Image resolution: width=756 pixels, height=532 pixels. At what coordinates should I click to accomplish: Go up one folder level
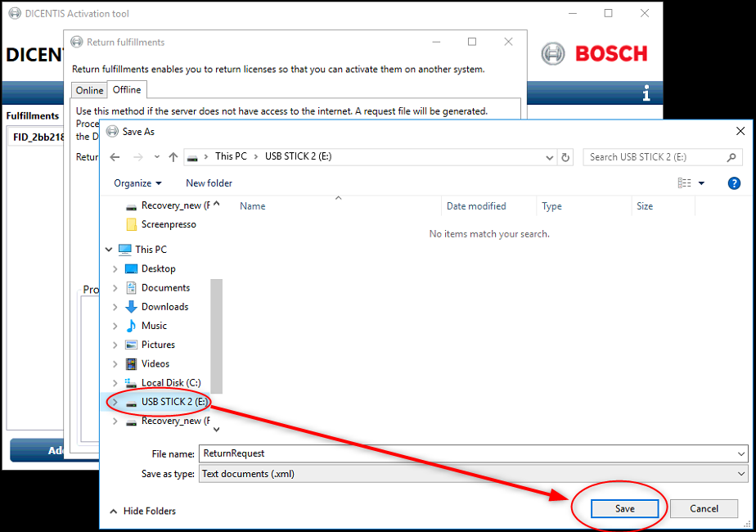click(173, 157)
